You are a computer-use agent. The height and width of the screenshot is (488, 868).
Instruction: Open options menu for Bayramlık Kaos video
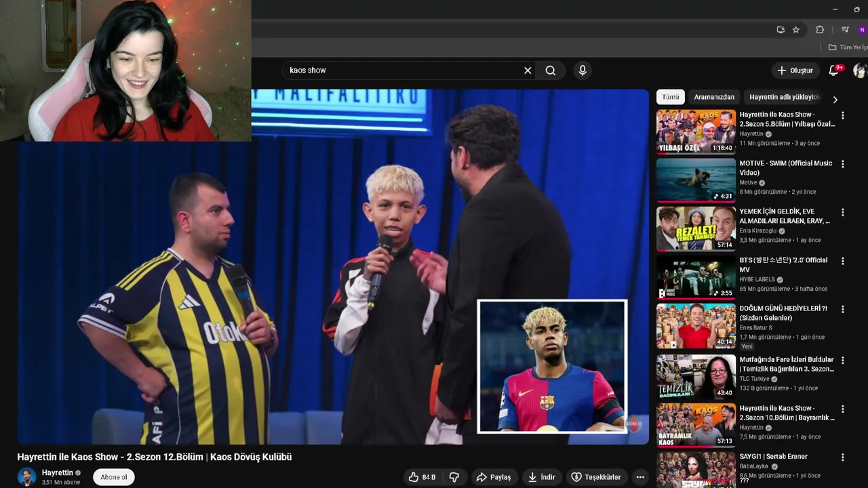pos(843,409)
